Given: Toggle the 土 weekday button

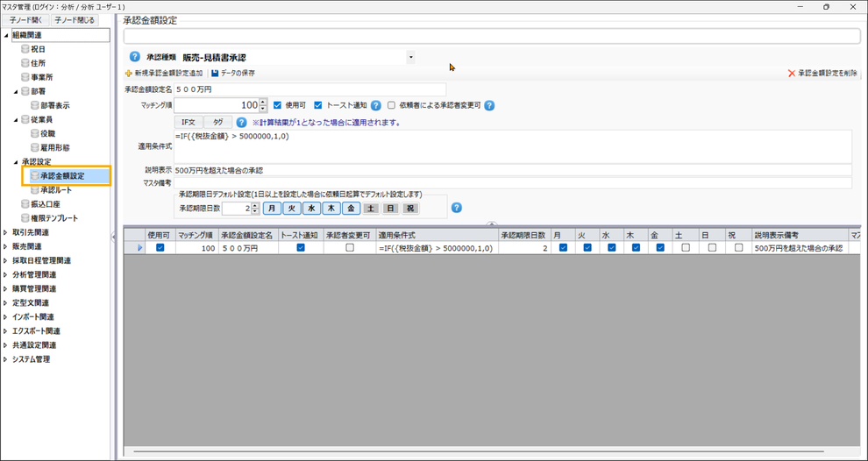Looking at the screenshot, I should pos(371,209).
